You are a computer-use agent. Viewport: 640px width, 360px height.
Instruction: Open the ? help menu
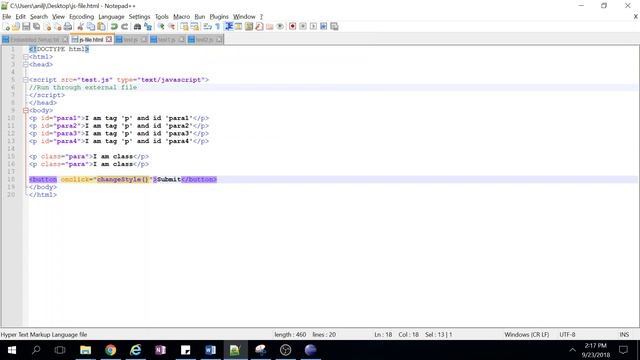click(261, 17)
